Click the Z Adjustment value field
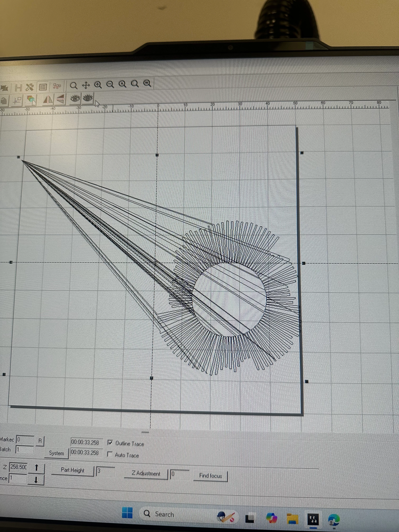The height and width of the screenshot is (532, 399). point(179,474)
